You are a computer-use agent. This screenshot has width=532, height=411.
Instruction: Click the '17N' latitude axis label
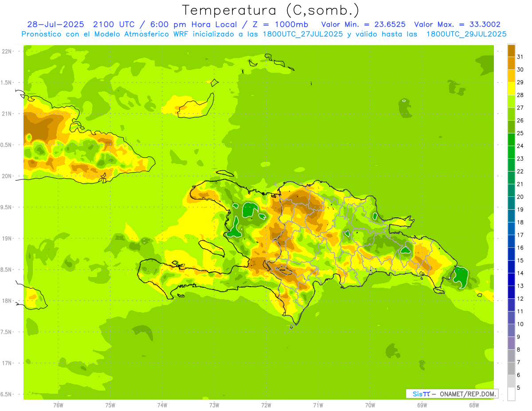[7, 363]
